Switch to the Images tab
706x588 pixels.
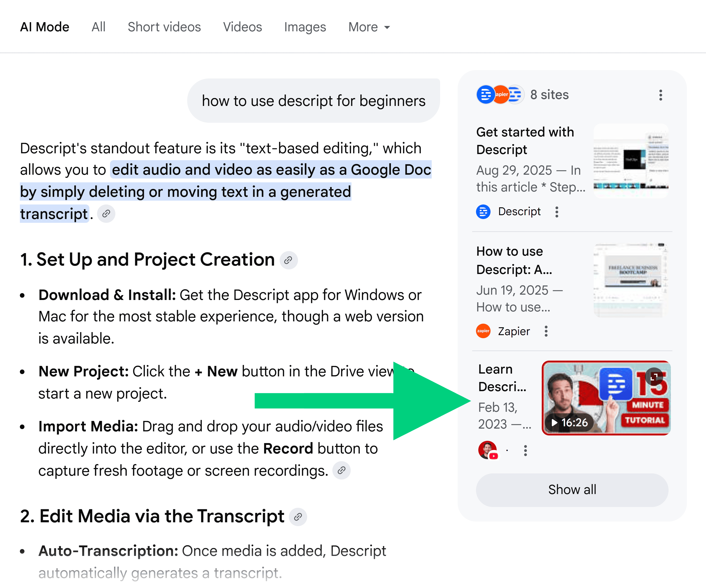305,27
